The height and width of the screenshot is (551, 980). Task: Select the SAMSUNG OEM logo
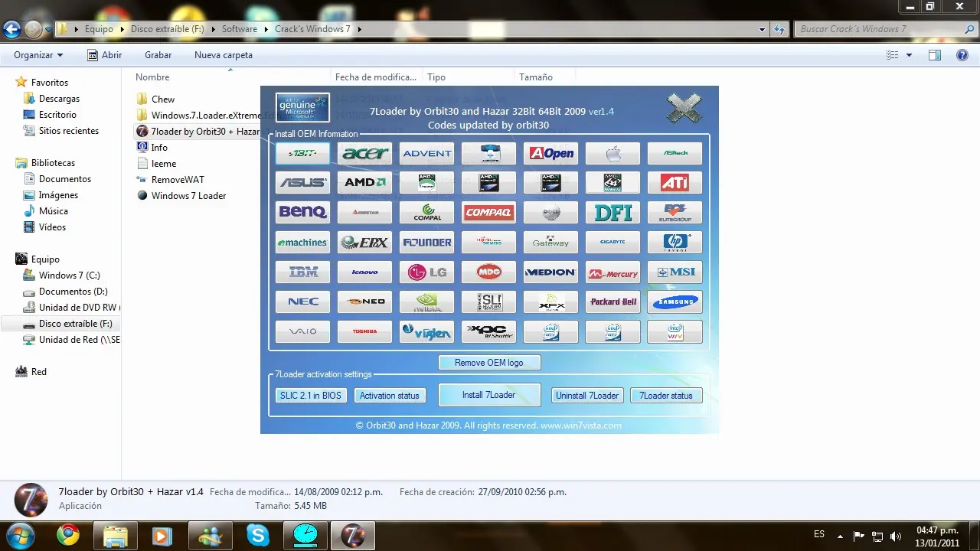click(675, 302)
